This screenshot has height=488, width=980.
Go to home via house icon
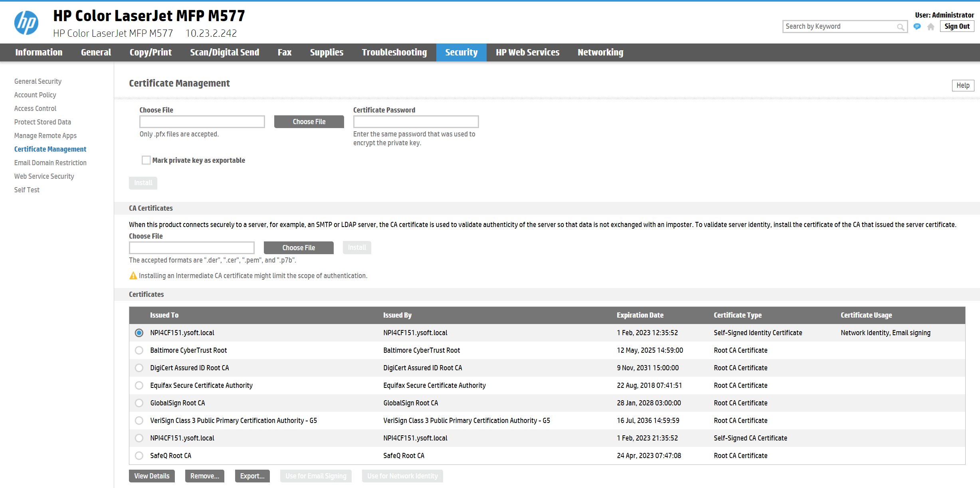click(x=931, y=27)
